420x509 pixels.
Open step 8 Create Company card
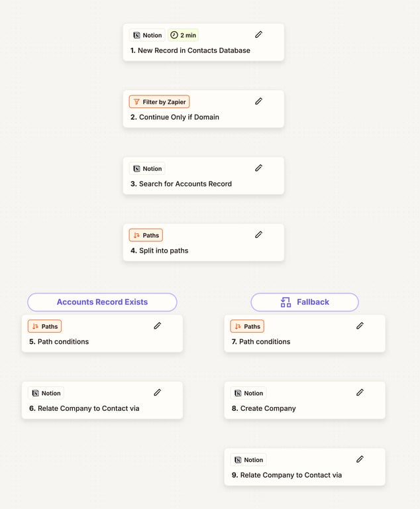click(x=305, y=400)
